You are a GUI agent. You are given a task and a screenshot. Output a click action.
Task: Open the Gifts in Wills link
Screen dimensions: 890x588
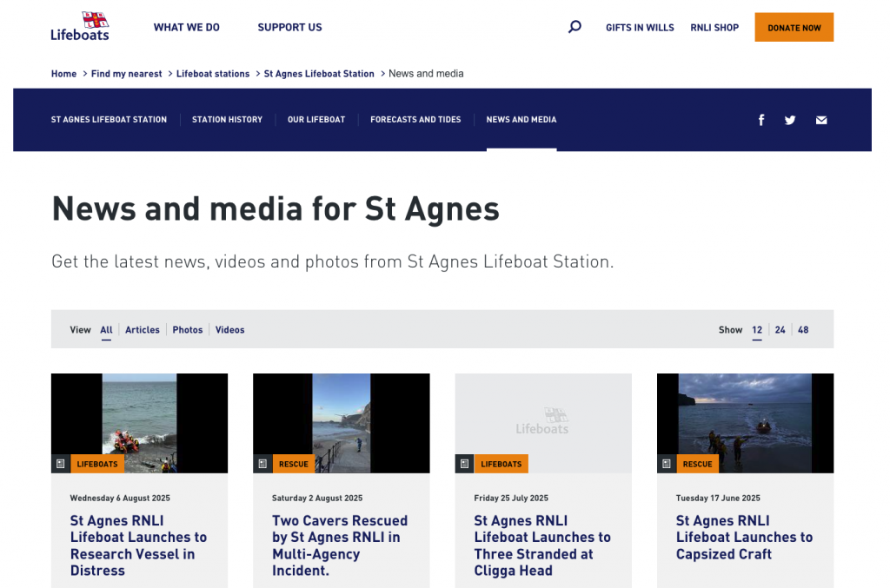[640, 28]
